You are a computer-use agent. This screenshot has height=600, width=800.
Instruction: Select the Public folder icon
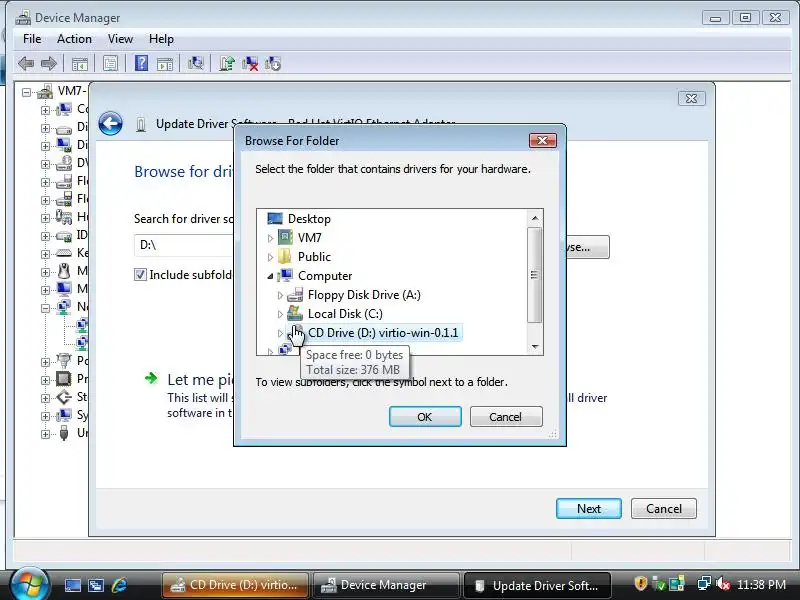click(x=285, y=257)
